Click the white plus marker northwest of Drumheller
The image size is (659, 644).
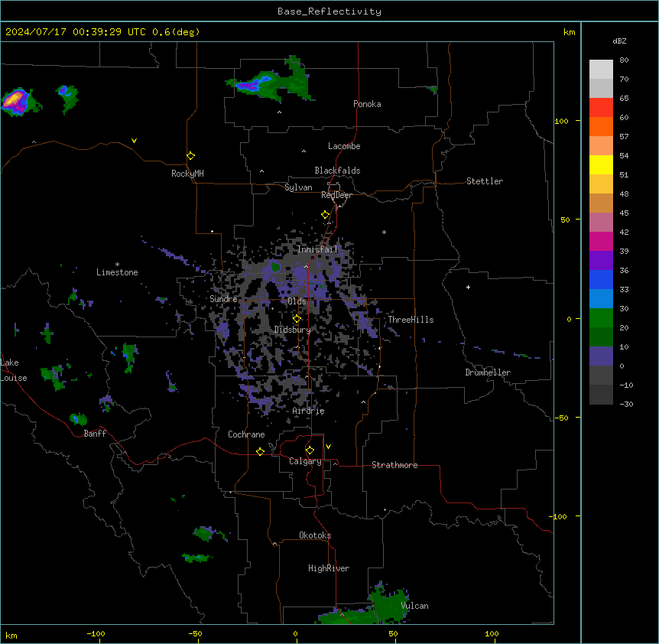468,287
